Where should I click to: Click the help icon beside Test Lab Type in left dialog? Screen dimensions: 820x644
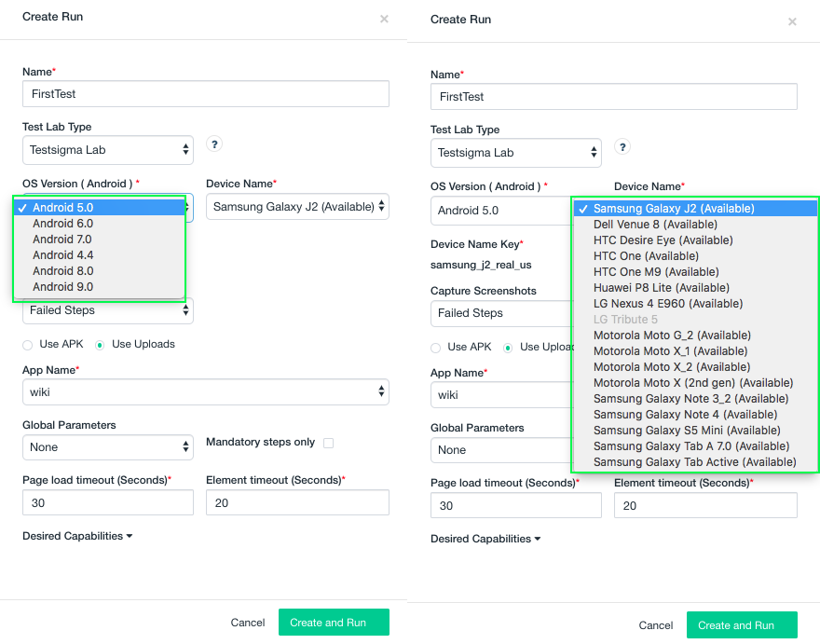click(x=214, y=144)
